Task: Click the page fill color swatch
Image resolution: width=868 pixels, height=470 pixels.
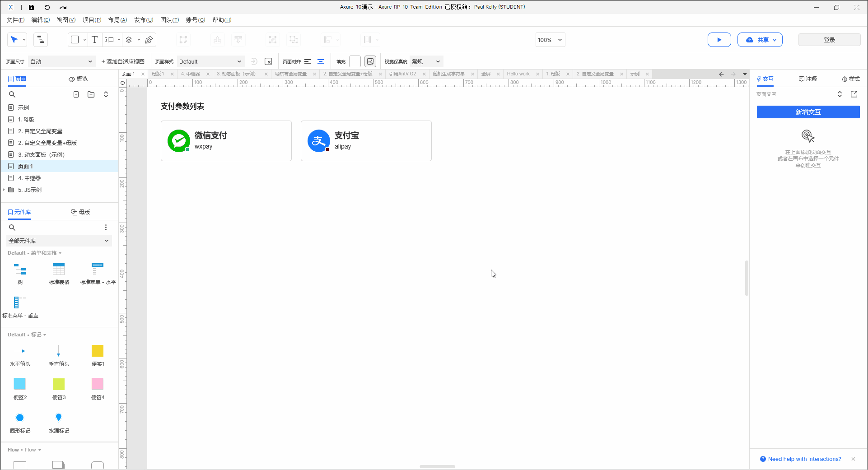Action: pyautogui.click(x=355, y=61)
